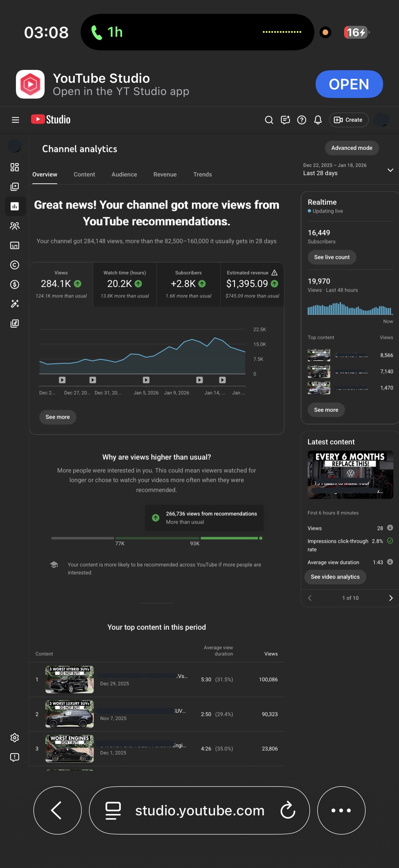The height and width of the screenshot is (868, 399).
Task: Go to next latest content item
Action: pyautogui.click(x=391, y=598)
